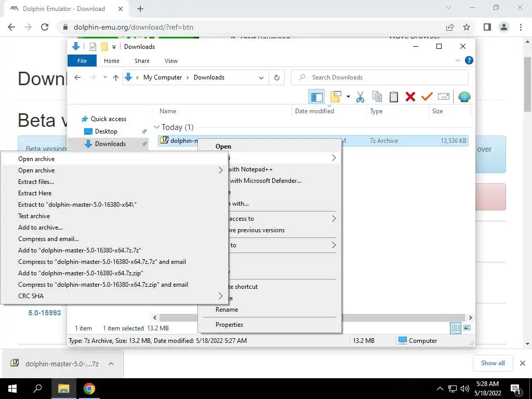The image size is (532, 399).
Task: Open the Classic Shell seashell settings icon
Action: click(x=464, y=97)
